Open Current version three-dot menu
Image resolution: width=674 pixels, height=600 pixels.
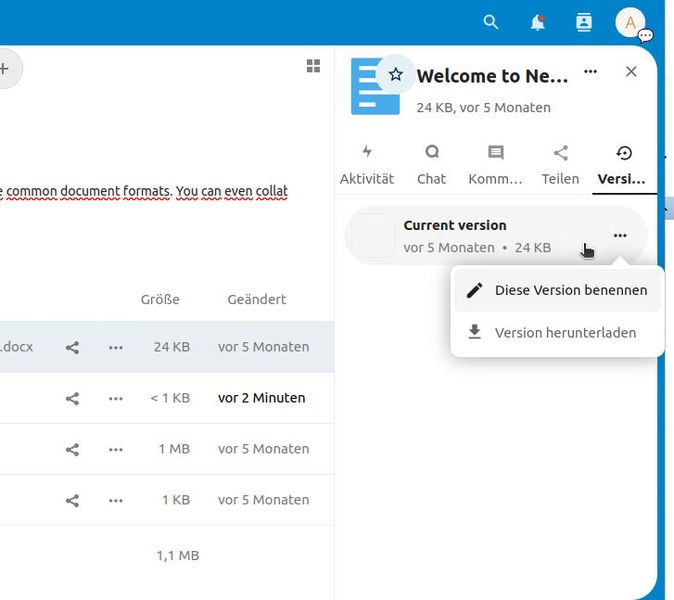620,236
